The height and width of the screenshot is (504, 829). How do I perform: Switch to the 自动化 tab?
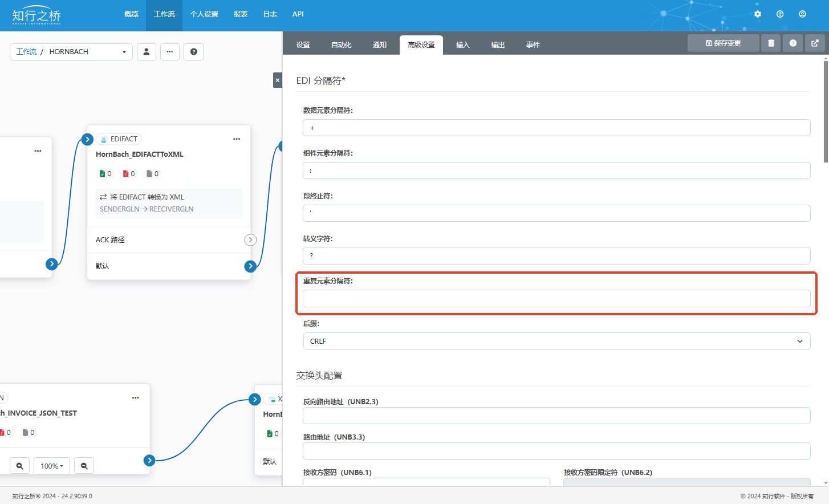tap(341, 45)
